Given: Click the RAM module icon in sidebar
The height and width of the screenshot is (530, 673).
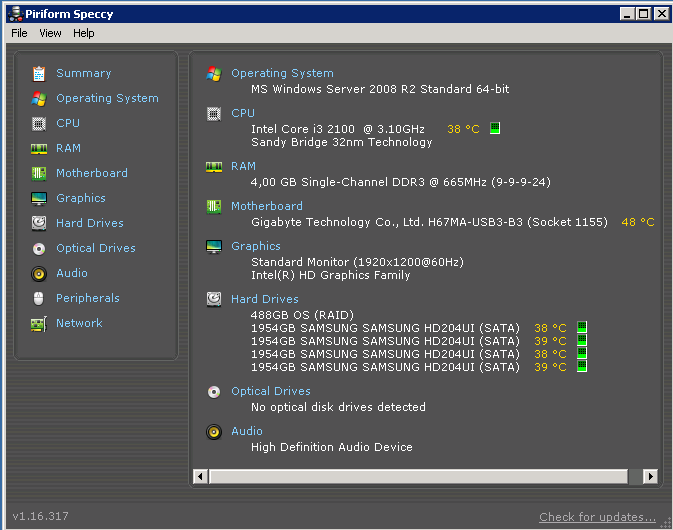Looking at the screenshot, I should 39,148.
